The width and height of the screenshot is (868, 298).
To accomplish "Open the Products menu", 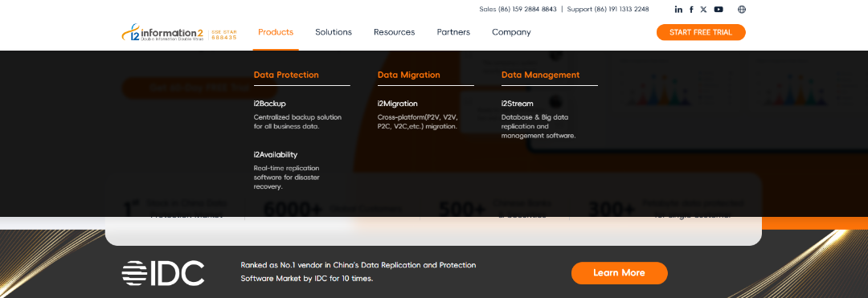I will pos(276,32).
